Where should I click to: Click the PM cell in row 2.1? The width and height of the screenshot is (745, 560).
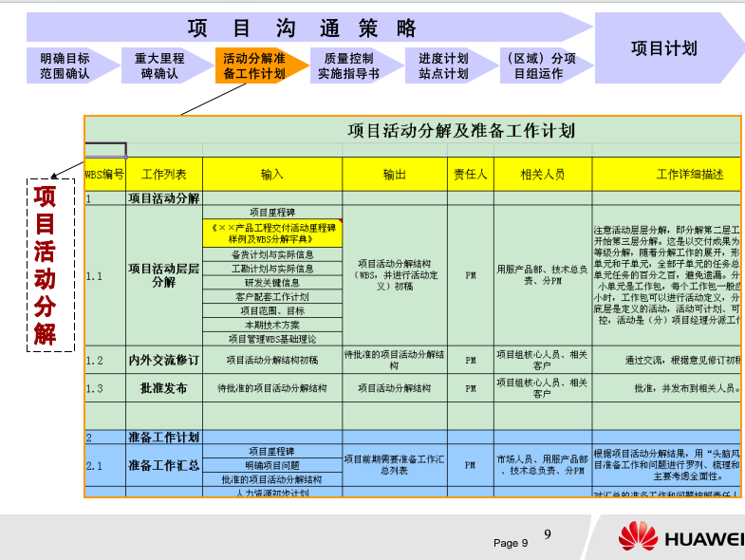(471, 465)
